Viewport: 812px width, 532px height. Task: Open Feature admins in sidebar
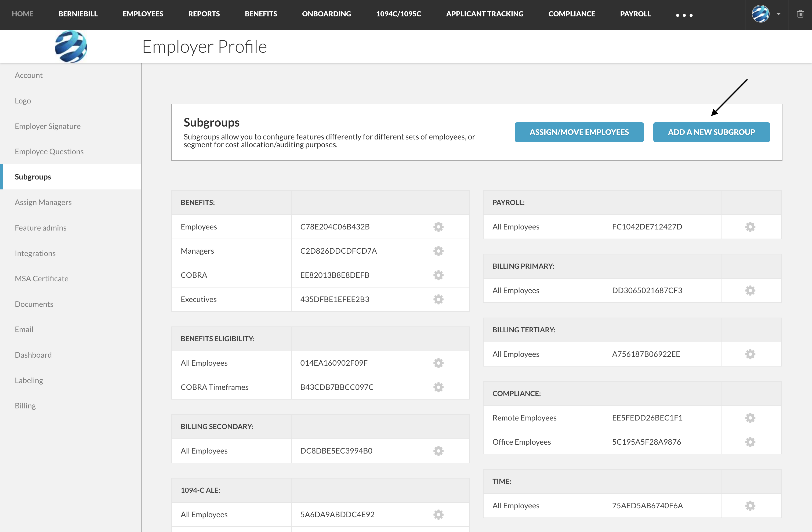coord(41,228)
